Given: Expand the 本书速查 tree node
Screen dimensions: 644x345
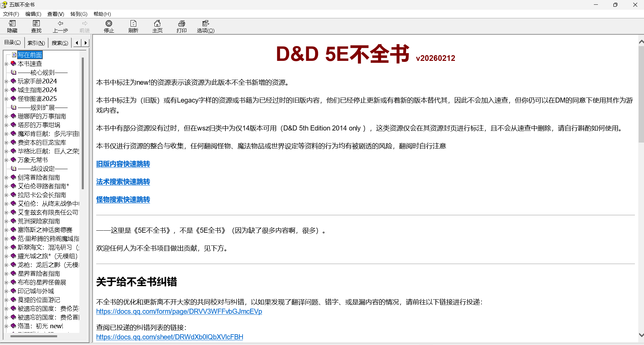Looking at the screenshot, I should click(x=6, y=64).
